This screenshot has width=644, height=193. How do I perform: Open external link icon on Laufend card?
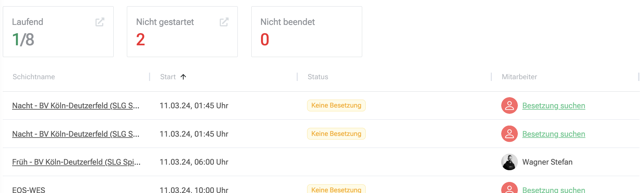pos(100,22)
